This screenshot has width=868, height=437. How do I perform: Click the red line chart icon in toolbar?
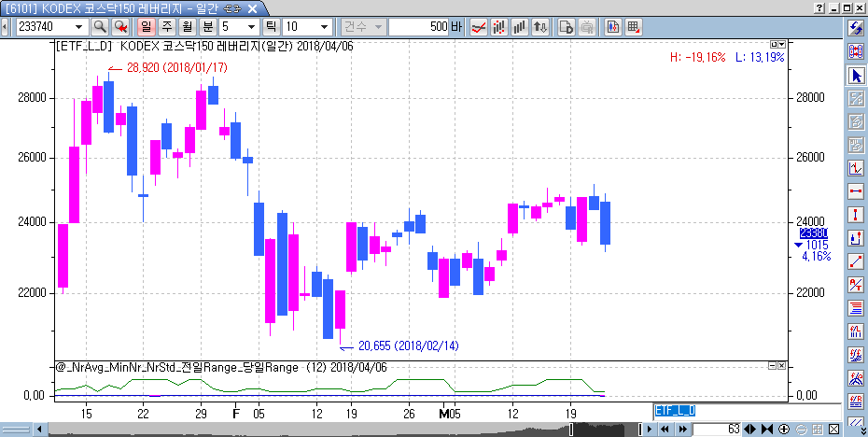pyautogui.click(x=478, y=26)
